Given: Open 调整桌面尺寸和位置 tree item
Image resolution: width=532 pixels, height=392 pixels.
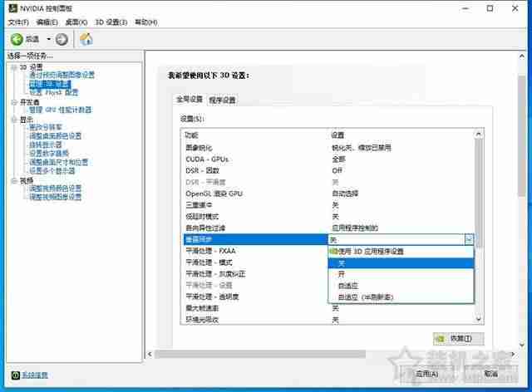Looking at the screenshot, I should pos(59,162).
